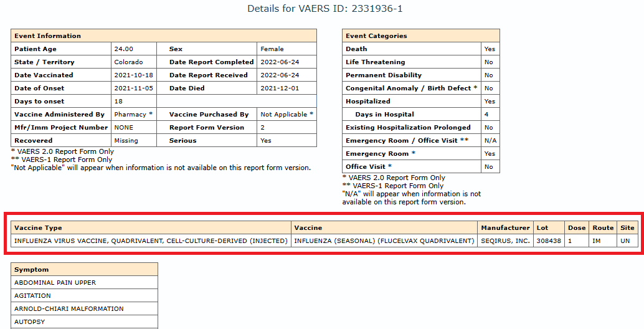Click the Symptom table header

click(x=32, y=270)
